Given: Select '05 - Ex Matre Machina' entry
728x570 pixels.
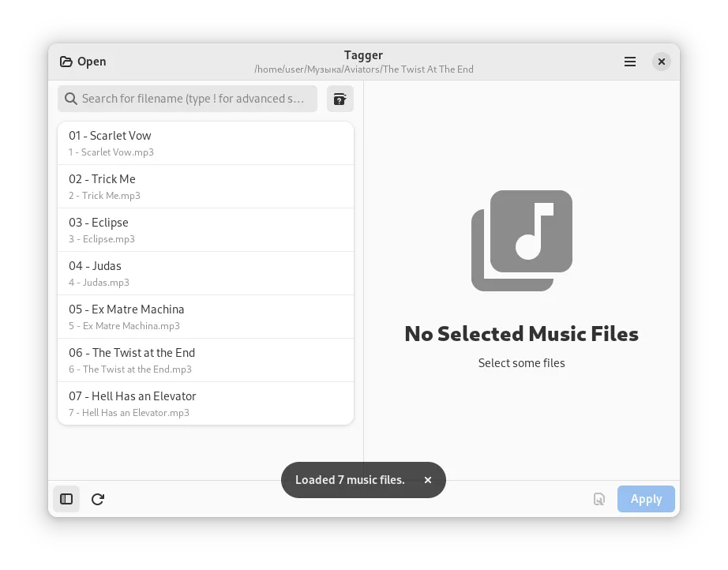Looking at the screenshot, I should 205,317.
